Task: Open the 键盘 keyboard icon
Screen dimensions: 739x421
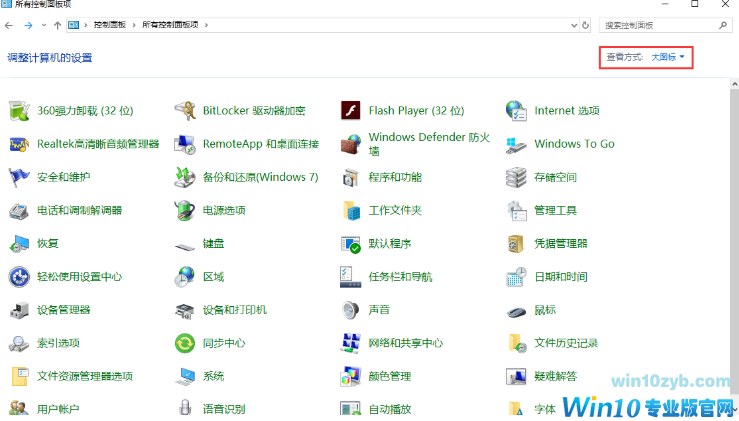Action: point(185,246)
